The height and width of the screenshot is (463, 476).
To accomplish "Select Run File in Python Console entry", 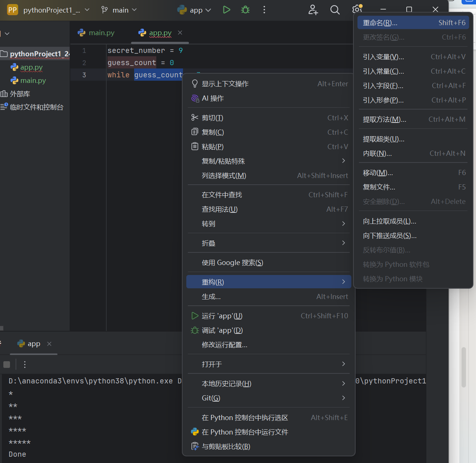I will pos(269,432).
